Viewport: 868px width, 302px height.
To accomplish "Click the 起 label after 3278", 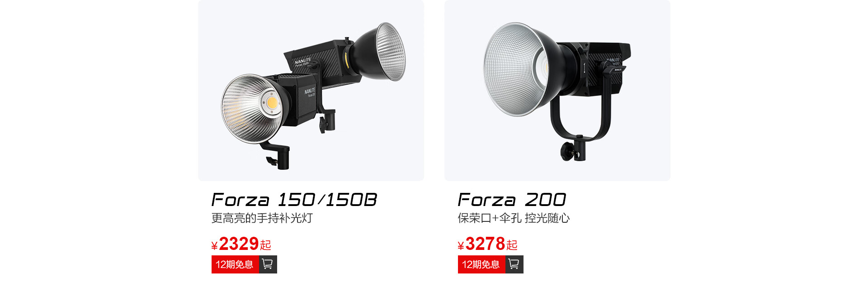I will pyautogui.click(x=512, y=245).
